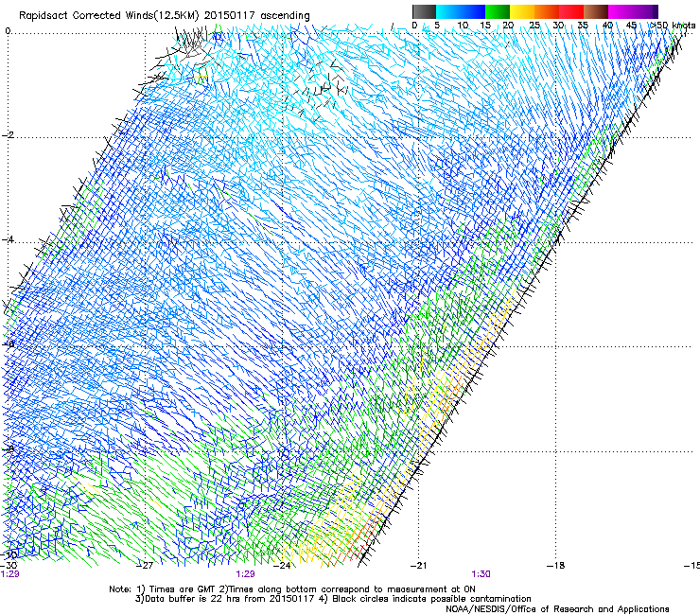Click the title 'Rapidscat Corrected Winds(12.5KM)'
The height and width of the screenshot is (615, 700).
pos(109,16)
